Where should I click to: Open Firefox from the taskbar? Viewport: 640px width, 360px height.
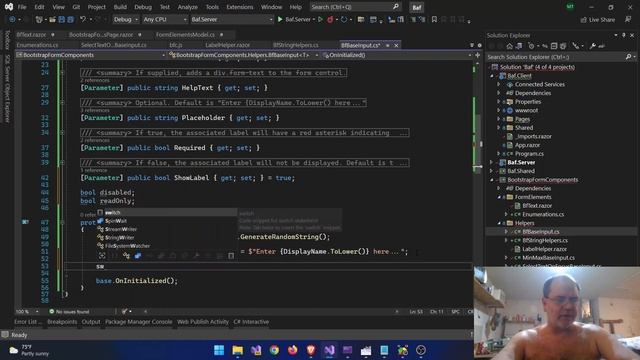[293, 350]
